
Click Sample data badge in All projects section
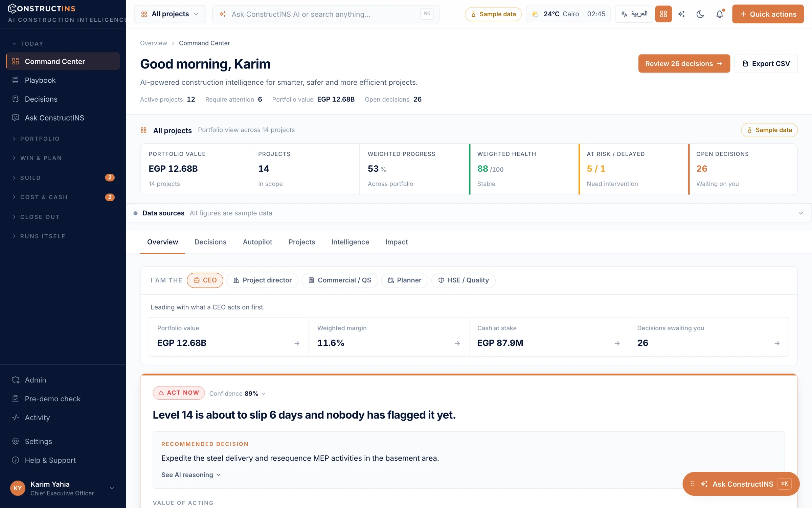coord(769,130)
